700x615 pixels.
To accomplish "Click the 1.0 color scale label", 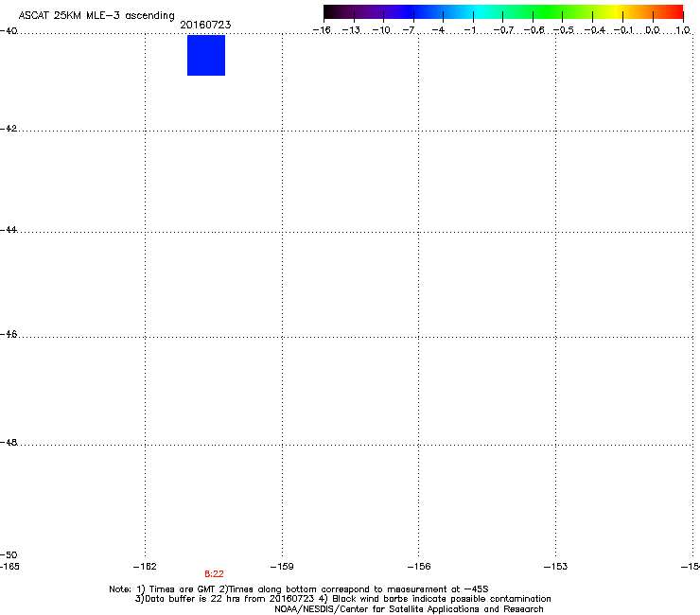I will [683, 30].
